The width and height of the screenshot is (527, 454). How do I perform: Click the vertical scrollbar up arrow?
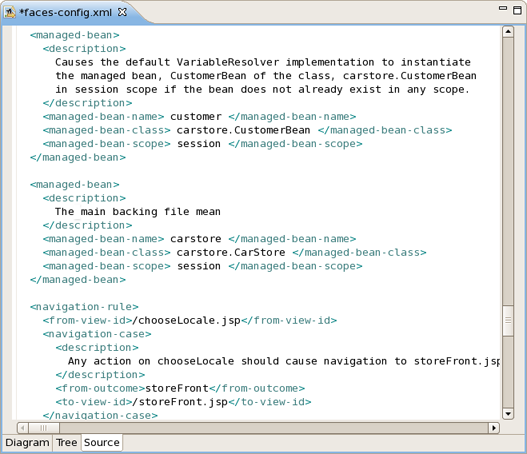(508, 32)
